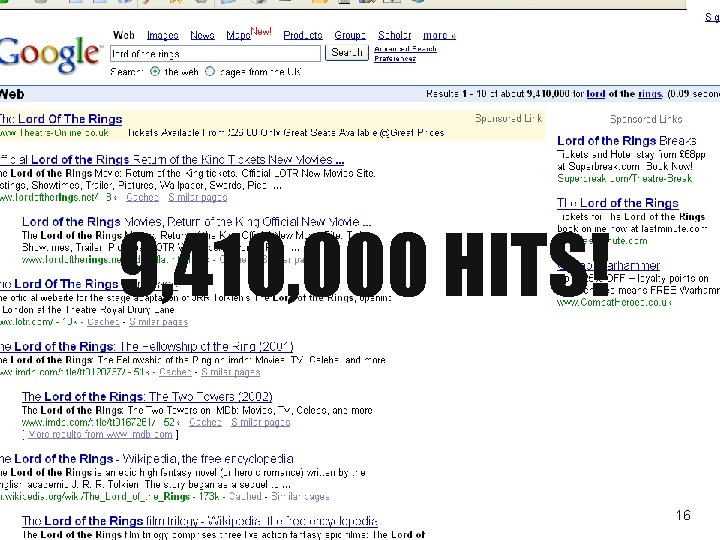Expand the 'more' search options link
The height and width of the screenshot is (540, 720).
(x=439, y=35)
